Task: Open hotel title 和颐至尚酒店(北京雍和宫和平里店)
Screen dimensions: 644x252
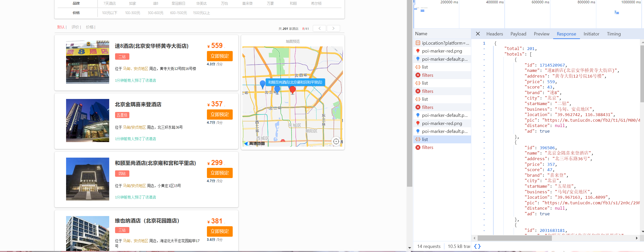Action: (x=155, y=163)
